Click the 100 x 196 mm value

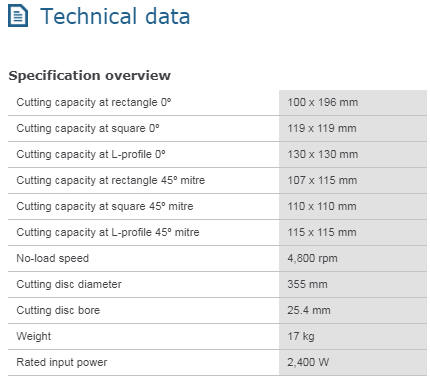323,102
